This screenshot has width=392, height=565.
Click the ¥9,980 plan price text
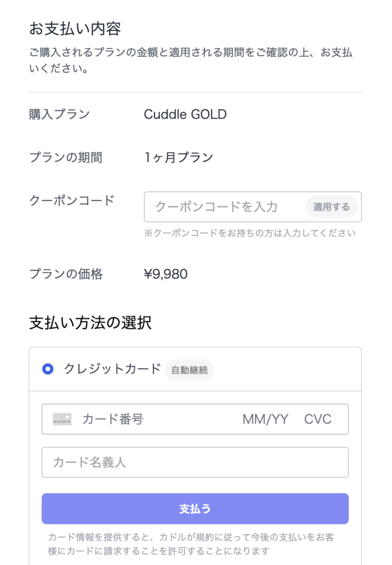pyautogui.click(x=167, y=273)
